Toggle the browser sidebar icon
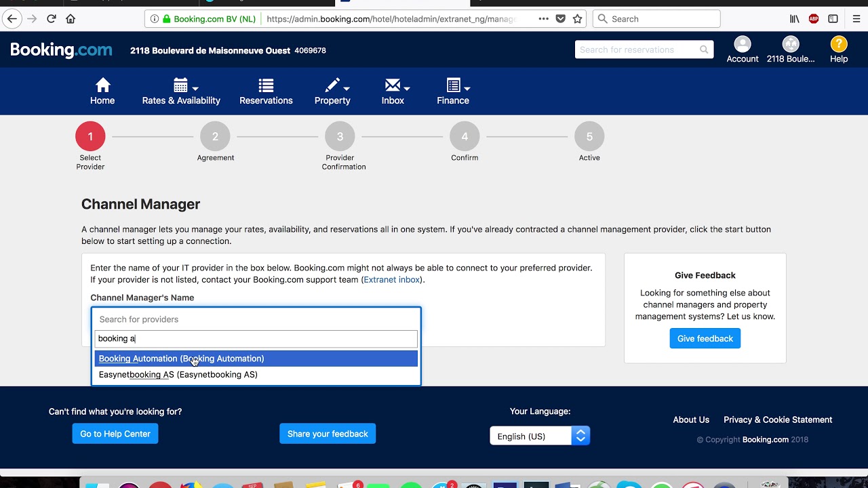The image size is (868, 488). click(x=833, y=19)
